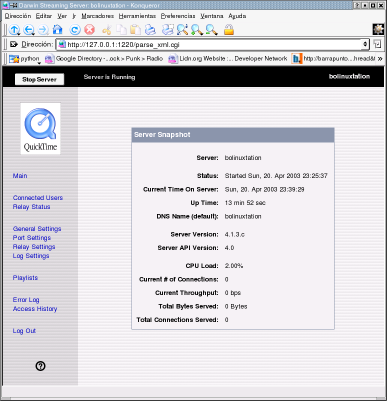Click the Forward arrow toolbar icon
The height and width of the screenshot is (401, 387).
click(43, 30)
